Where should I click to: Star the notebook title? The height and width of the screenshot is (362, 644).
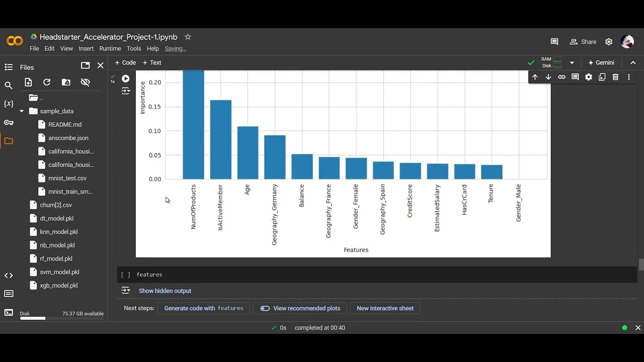pyautogui.click(x=188, y=37)
